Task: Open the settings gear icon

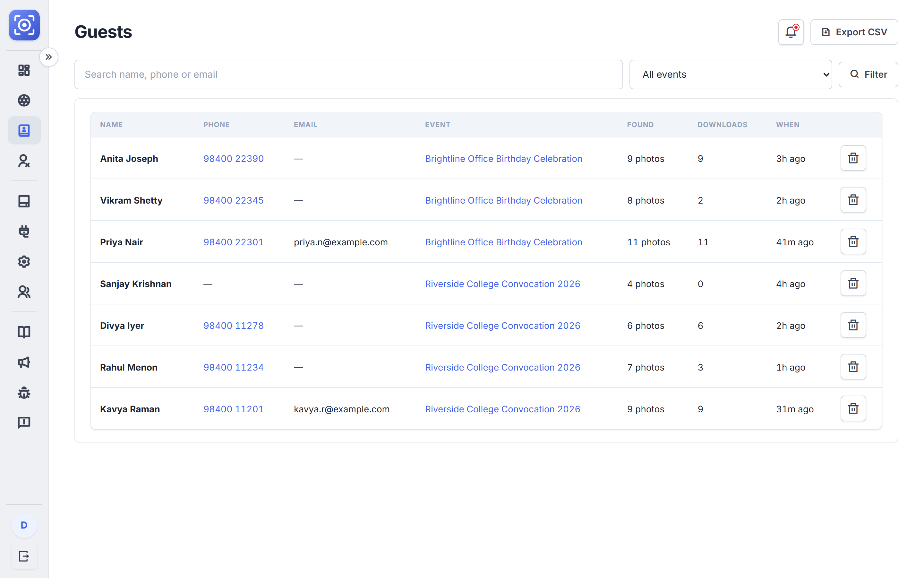Action: pos(24,262)
